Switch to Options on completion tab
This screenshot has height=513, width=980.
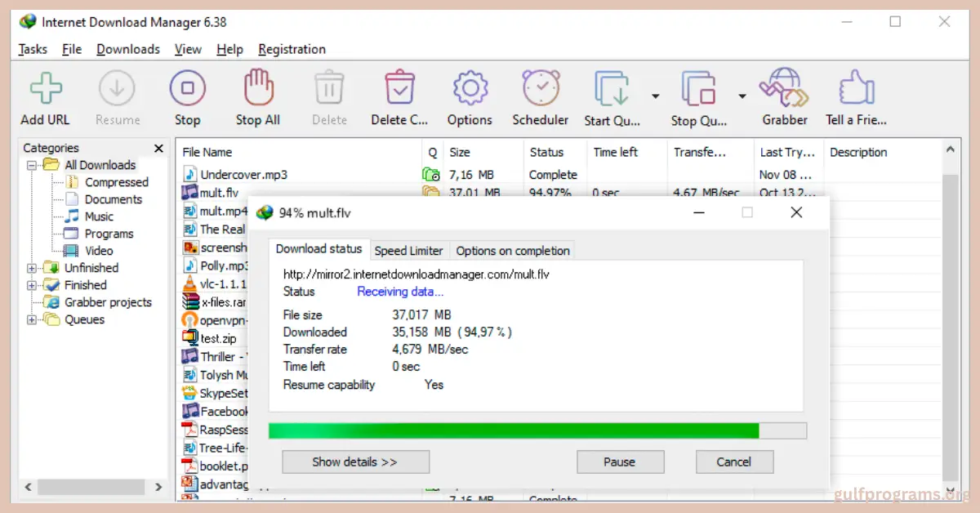click(512, 250)
